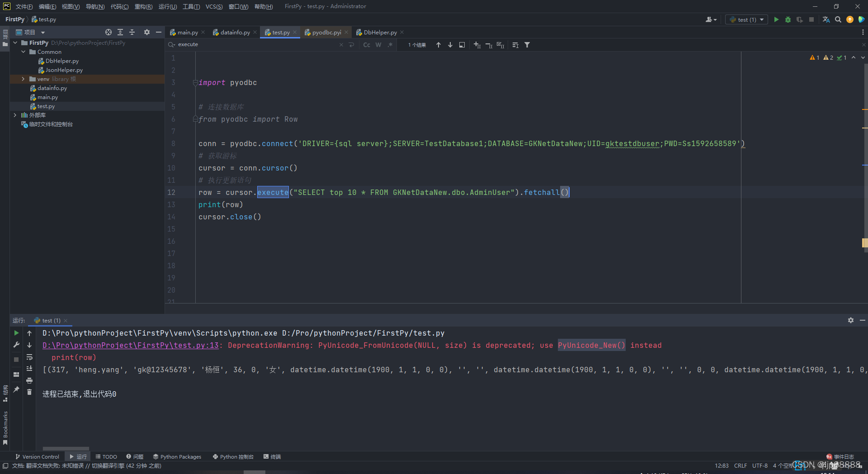This screenshot has height=474, width=868.
Task: Enable regex mode in search bar
Action: tap(391, 45)
